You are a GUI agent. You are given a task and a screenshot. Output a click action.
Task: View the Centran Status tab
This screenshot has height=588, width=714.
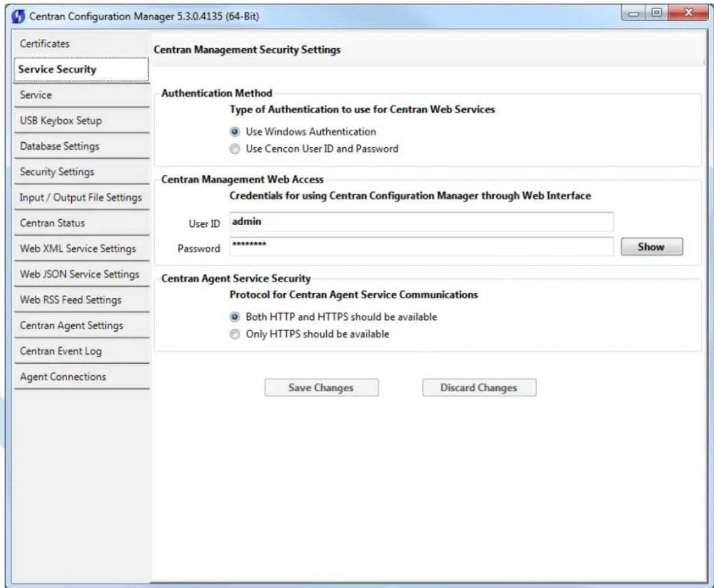81,223
